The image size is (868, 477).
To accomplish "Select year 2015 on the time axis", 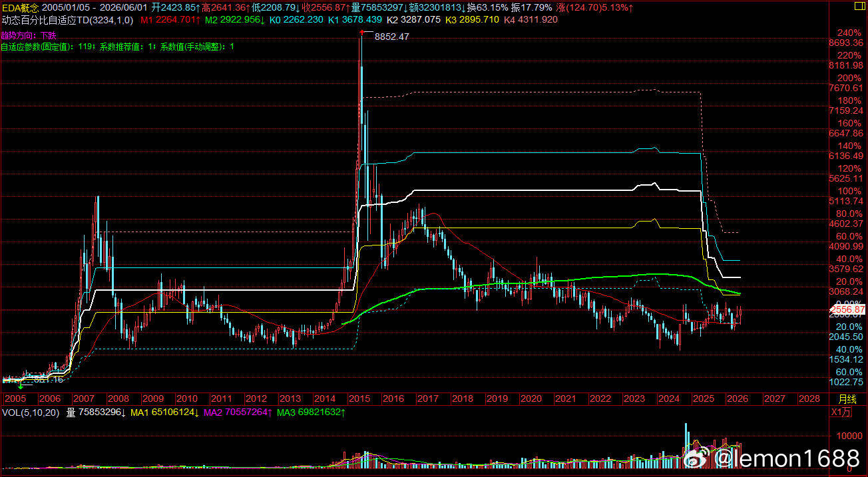I will coord(359,399).
